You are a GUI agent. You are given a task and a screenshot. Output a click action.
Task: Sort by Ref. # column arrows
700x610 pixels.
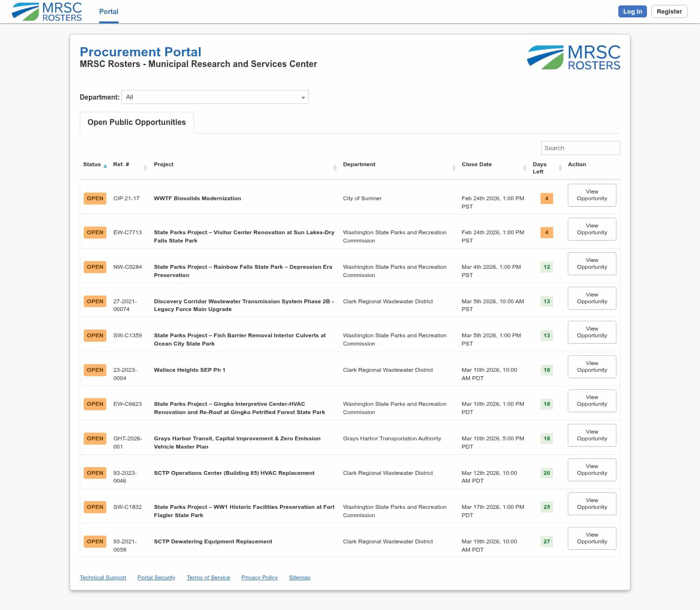click(145, 168)
